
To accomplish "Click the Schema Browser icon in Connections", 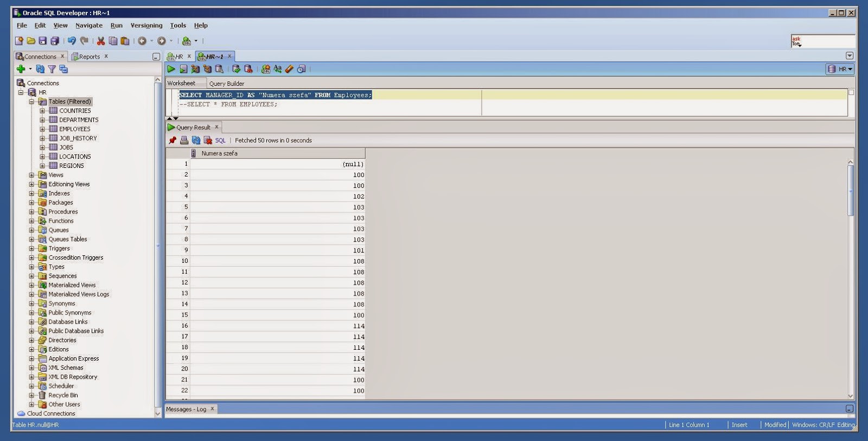I will [x=63, y=69].
